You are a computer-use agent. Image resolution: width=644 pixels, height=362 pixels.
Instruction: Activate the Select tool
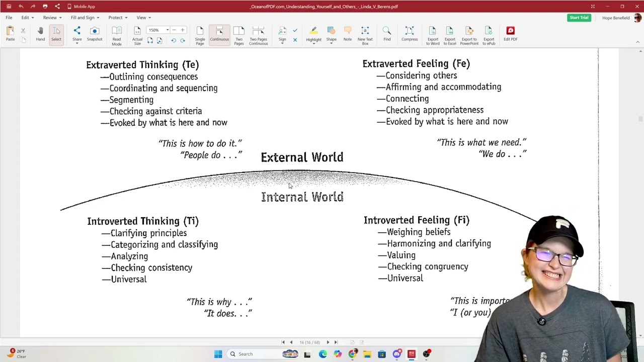tap(56, 34)
